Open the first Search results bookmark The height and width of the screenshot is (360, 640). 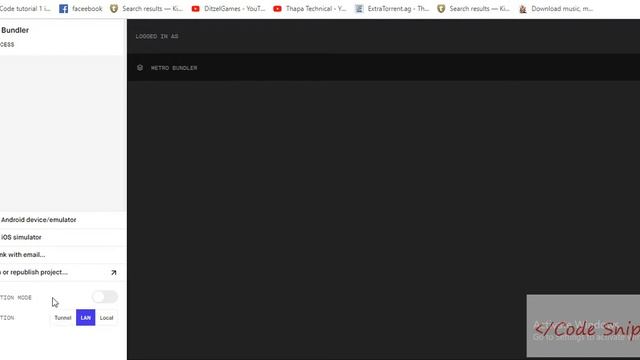click(x=147, y=9)
